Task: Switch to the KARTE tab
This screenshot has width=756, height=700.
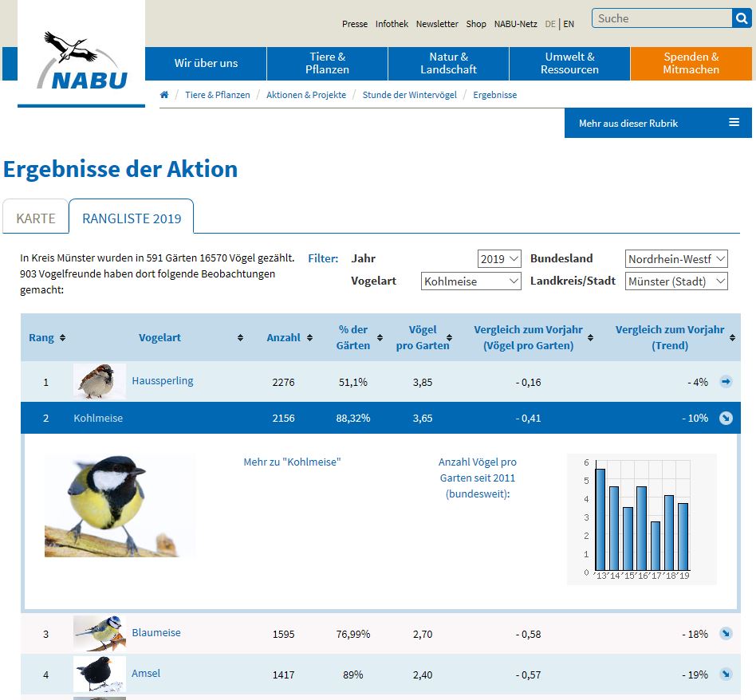Action: coord(36,218)
